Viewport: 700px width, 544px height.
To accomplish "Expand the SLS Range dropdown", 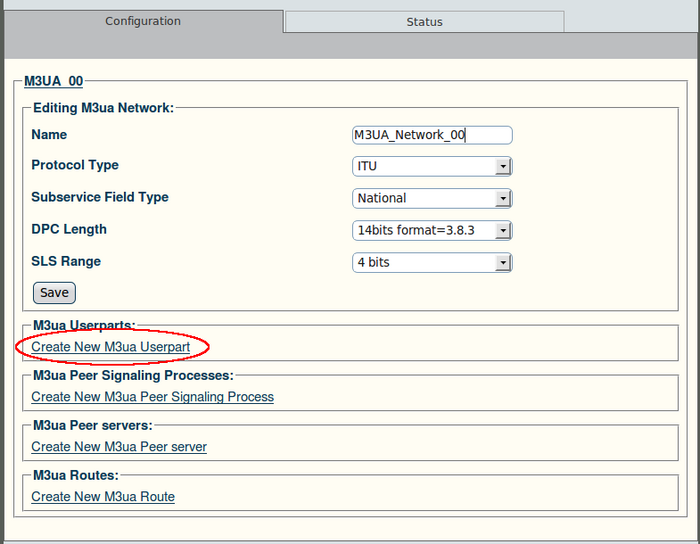I will coord(432,262).
